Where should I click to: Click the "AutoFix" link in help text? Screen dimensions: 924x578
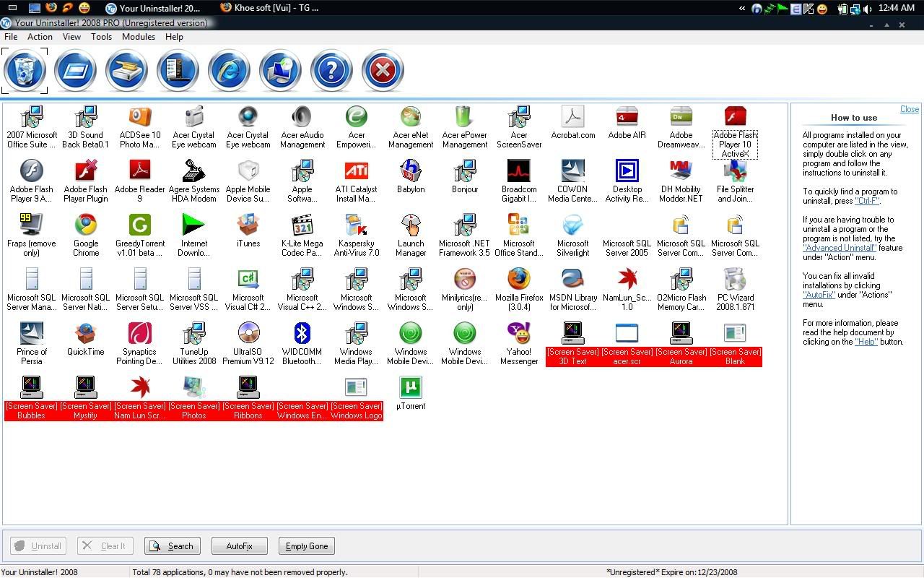(x=819, y=295)
